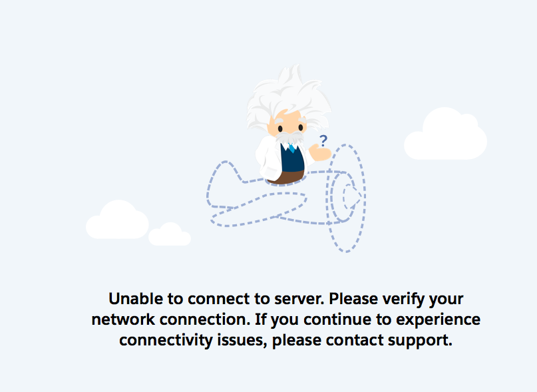Viewport: 537px width, 392px height.
Task: Click 'If you continue to experience' text
Action: click(x=367, y=319)
